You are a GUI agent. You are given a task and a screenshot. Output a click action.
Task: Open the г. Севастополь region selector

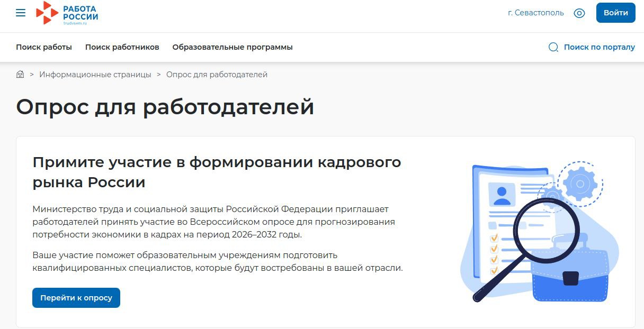pos(535,13)
